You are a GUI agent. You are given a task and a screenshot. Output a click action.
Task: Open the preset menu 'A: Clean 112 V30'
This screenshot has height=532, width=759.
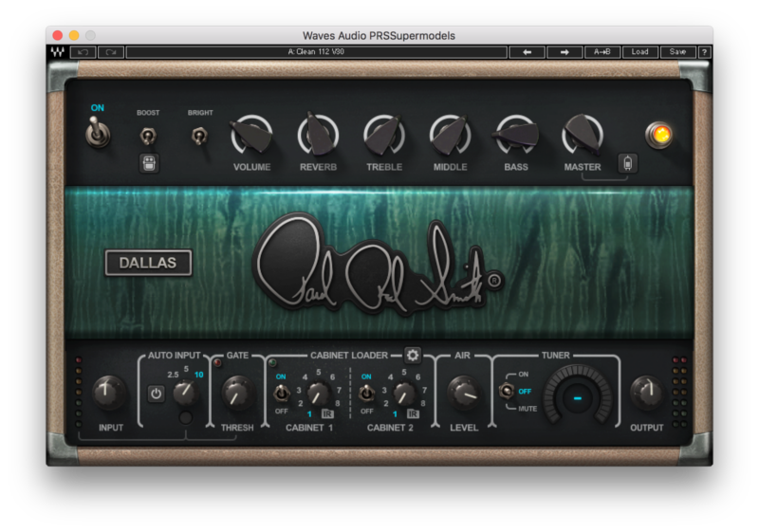pos(317,52)
